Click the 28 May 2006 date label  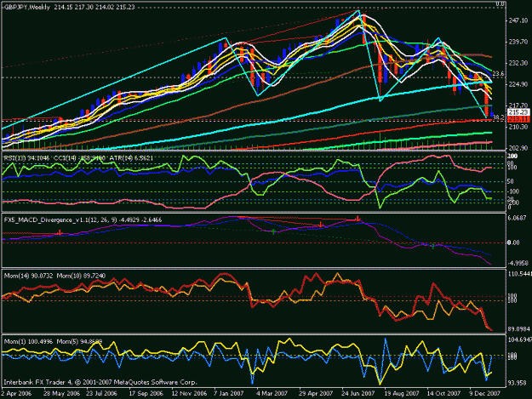click(62, 394)
